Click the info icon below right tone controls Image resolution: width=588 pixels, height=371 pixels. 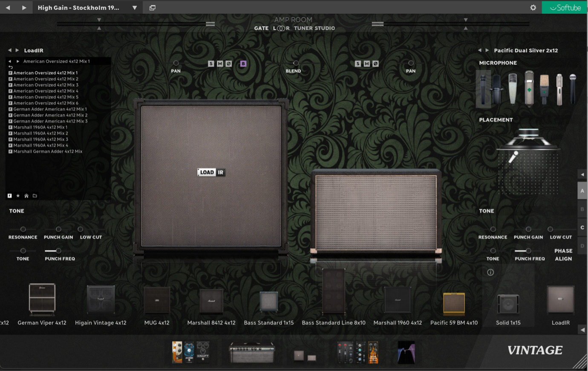490,272
